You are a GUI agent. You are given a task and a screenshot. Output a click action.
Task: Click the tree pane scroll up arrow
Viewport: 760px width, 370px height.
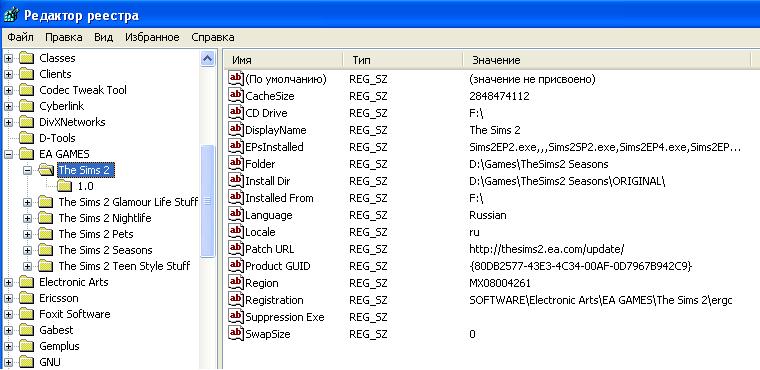click(x=207, y=59)
